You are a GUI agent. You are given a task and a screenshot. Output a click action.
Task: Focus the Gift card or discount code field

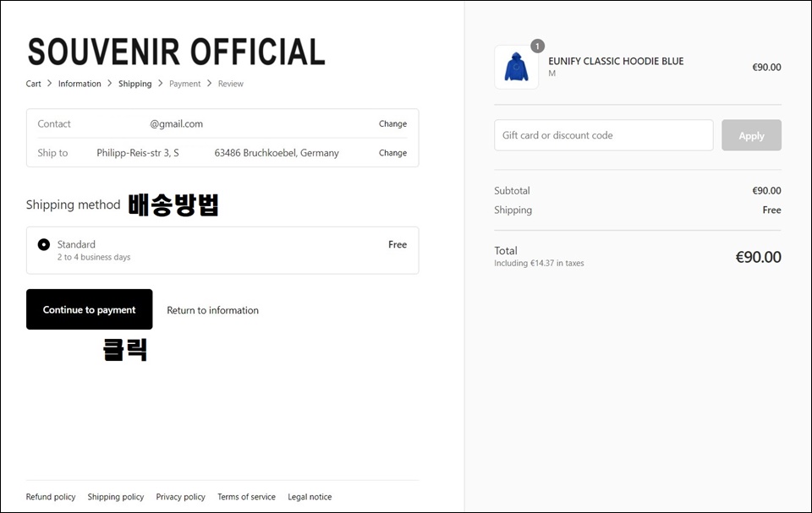(603, 135)
